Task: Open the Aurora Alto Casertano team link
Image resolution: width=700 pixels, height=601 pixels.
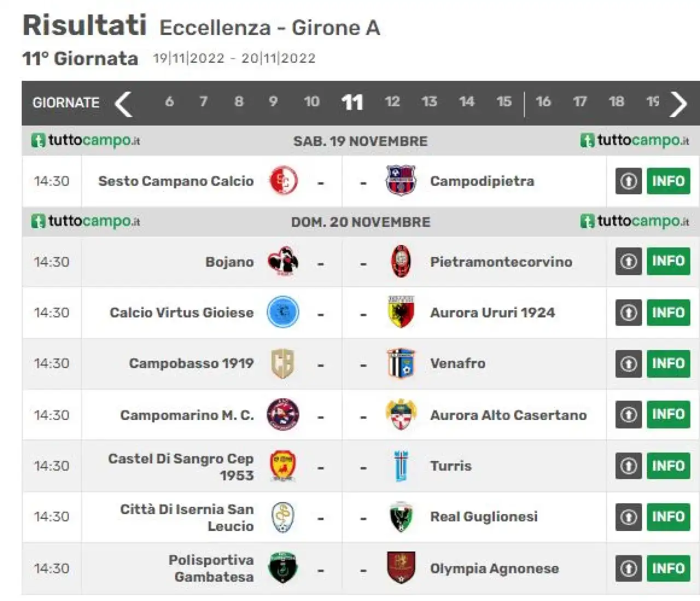Action: 508,415
